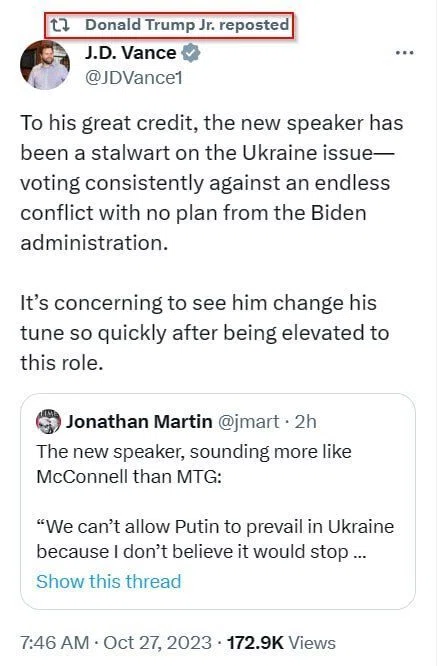
Task: Click the paragraph starting 'It's concerning to see'
Action: [x=204, y=333]
